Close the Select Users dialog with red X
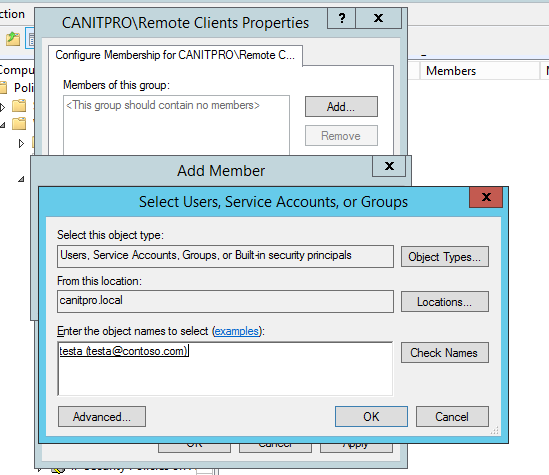Viewport: 549px width, 475px height. 486,197
